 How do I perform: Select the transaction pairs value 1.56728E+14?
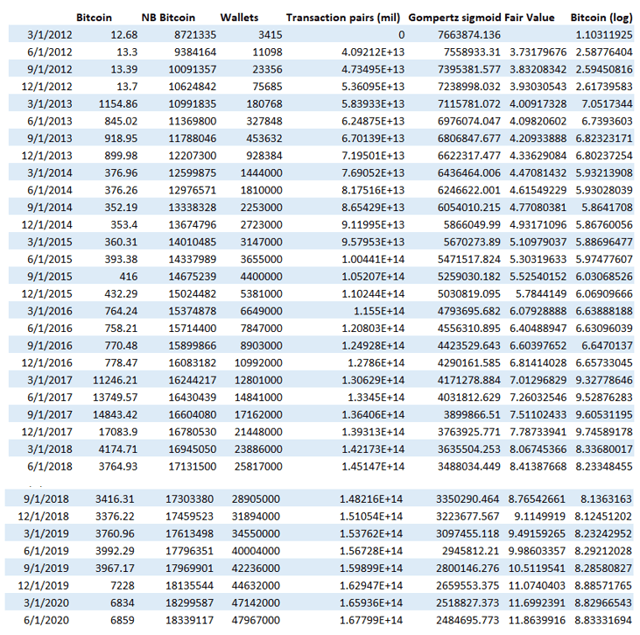[x=371, y=551]
